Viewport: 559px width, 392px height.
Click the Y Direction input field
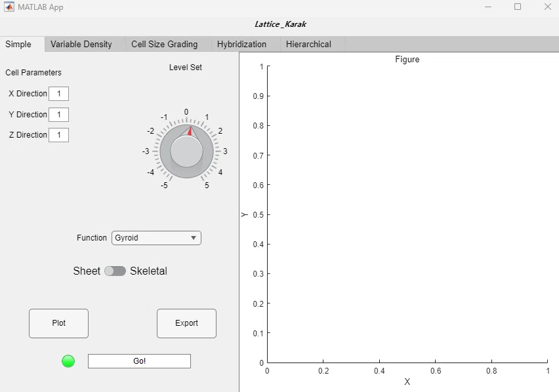tap(59, 115)
